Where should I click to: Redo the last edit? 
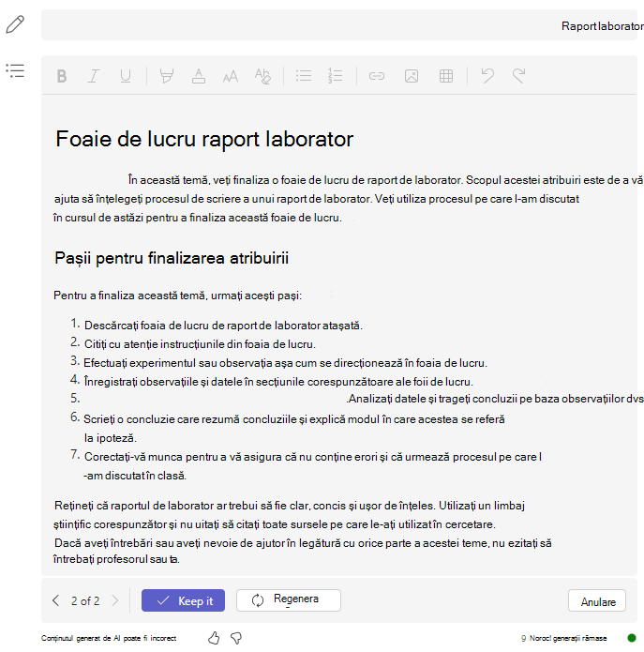point(518,76)
